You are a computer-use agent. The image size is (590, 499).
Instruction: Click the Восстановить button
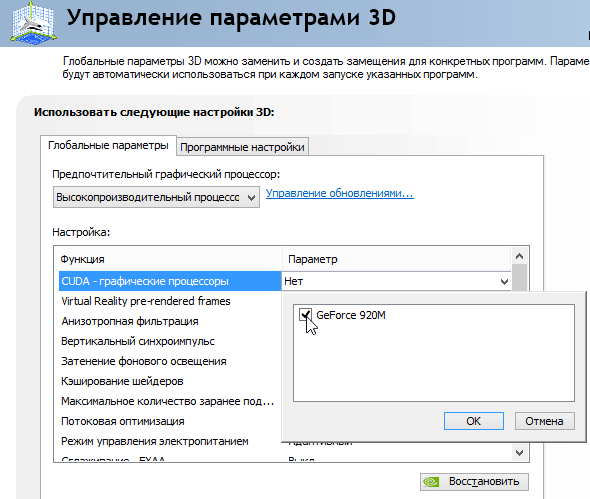[474, 482]
